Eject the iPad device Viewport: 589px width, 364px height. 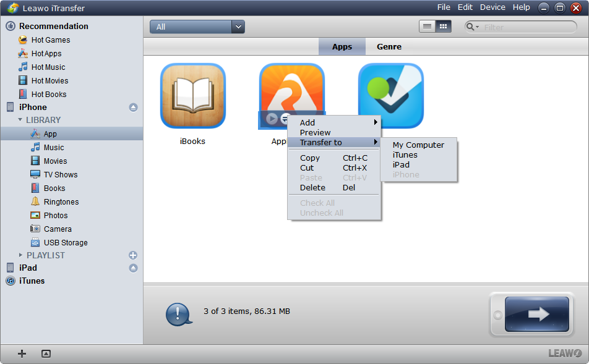(x=134, y=268)
